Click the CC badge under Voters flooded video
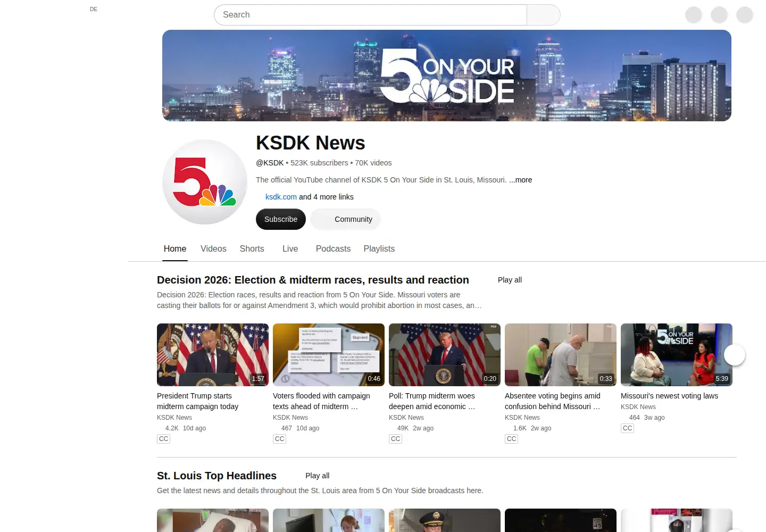The image size is (766, 532). (x=279, y=439)
